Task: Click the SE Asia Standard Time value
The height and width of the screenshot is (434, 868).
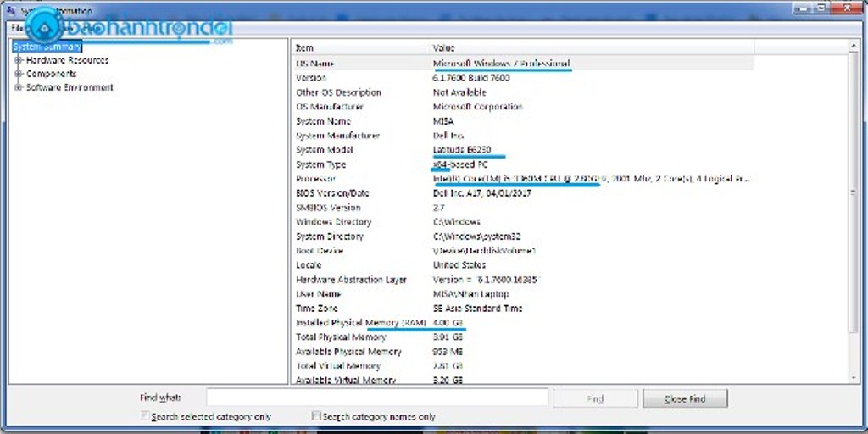Action: (x=478, y=309)
